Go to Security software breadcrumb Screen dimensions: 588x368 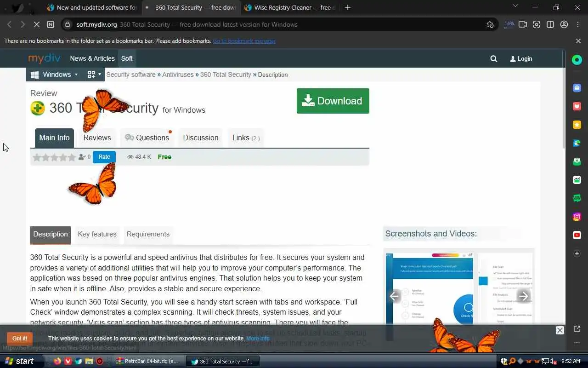point(131,75)
